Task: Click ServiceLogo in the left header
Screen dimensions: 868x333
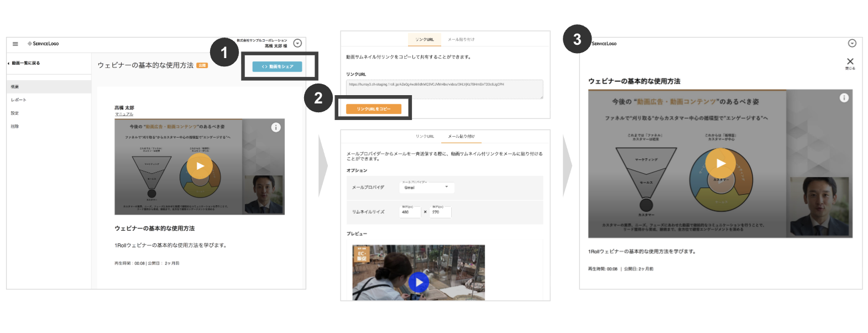Action: click(x=44, y=44)
